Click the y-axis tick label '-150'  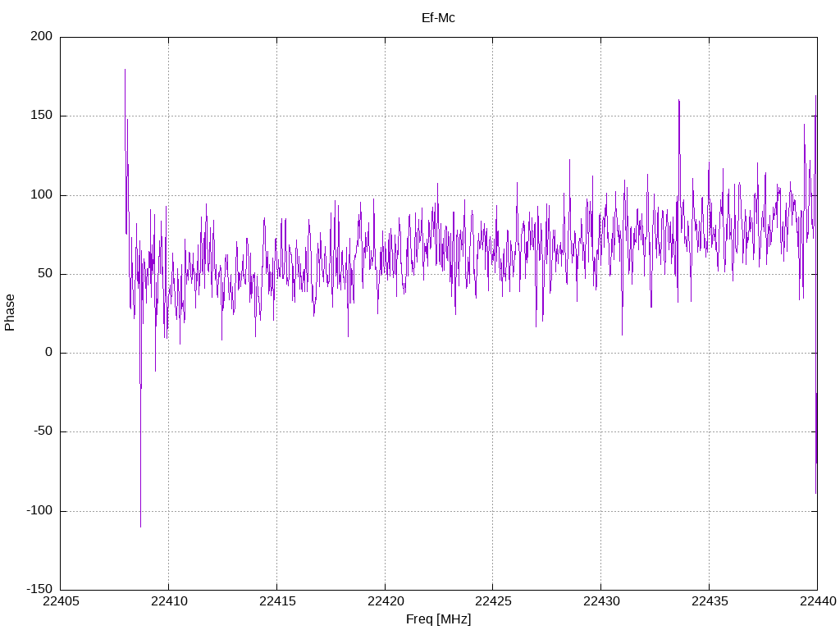click(x=39, y=589)
